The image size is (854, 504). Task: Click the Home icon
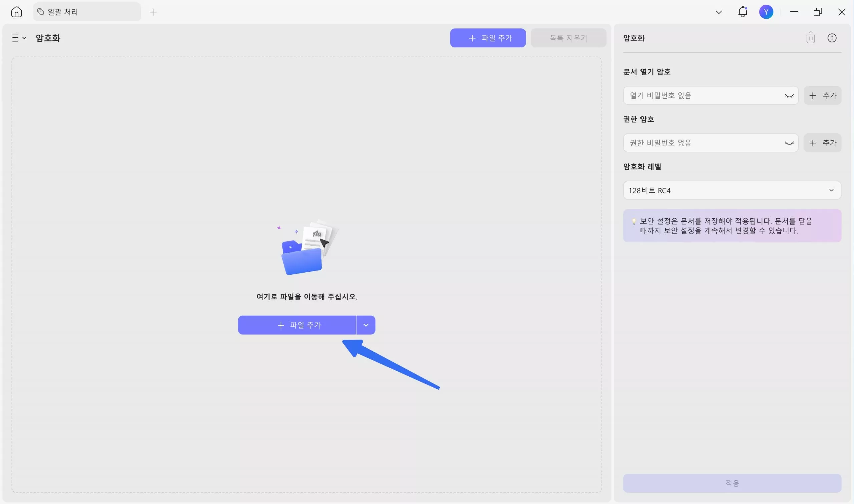click(x=16, y=12)
